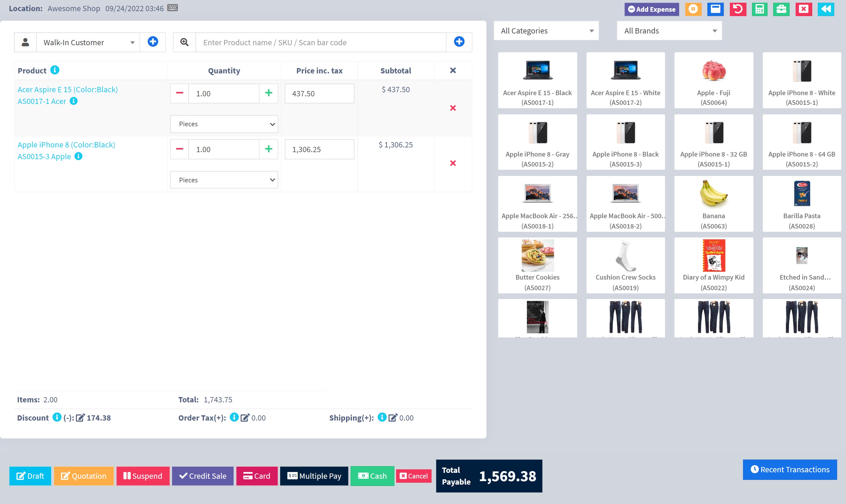Image resolution: width=846 pixels, height=504 pixels.
Task: Edit discount pencil icon
Action: tap(80, 418)
